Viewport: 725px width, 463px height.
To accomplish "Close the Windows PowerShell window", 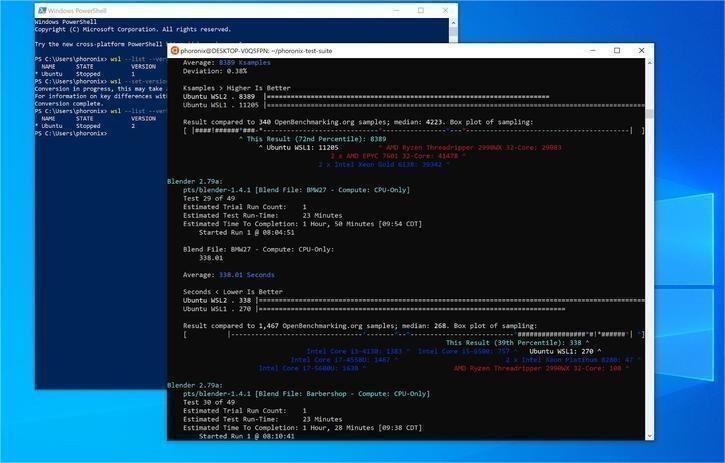I will pos(445,10).
